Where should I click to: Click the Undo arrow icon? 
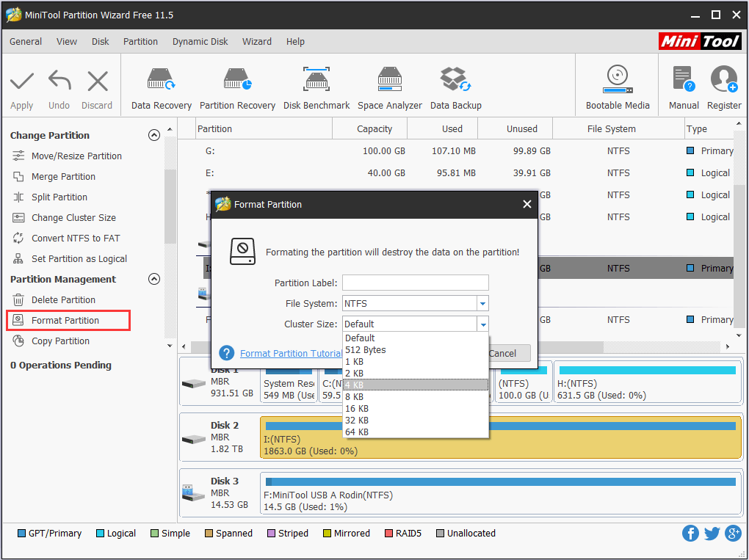(x=59, y=81)
